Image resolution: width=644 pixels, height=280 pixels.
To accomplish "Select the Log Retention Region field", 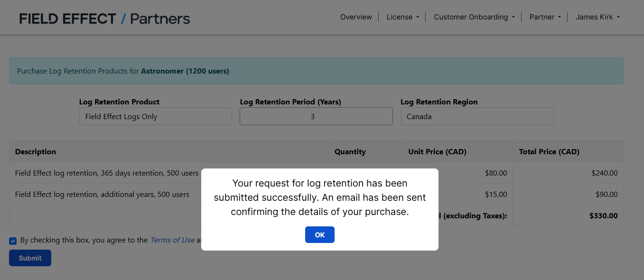I will 477,116.
